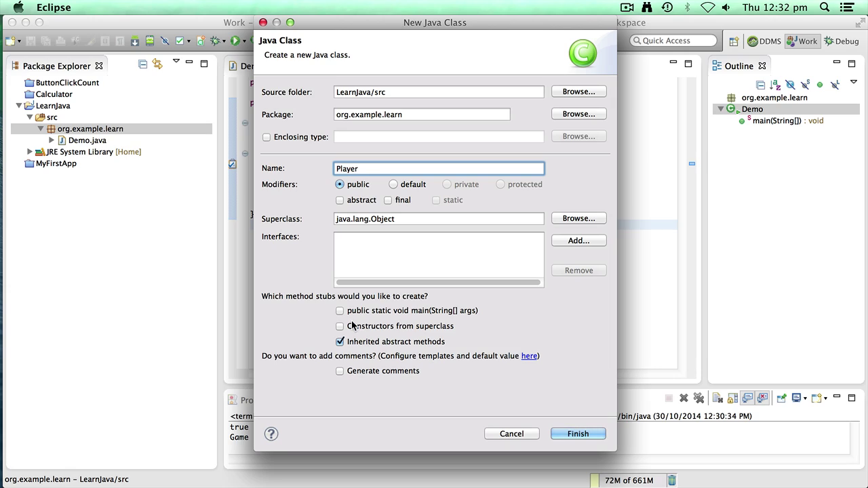This screenshot has width=868, height=488.
Task: Collapse the org.example.learn package node
Action: (x=41, y=129)
